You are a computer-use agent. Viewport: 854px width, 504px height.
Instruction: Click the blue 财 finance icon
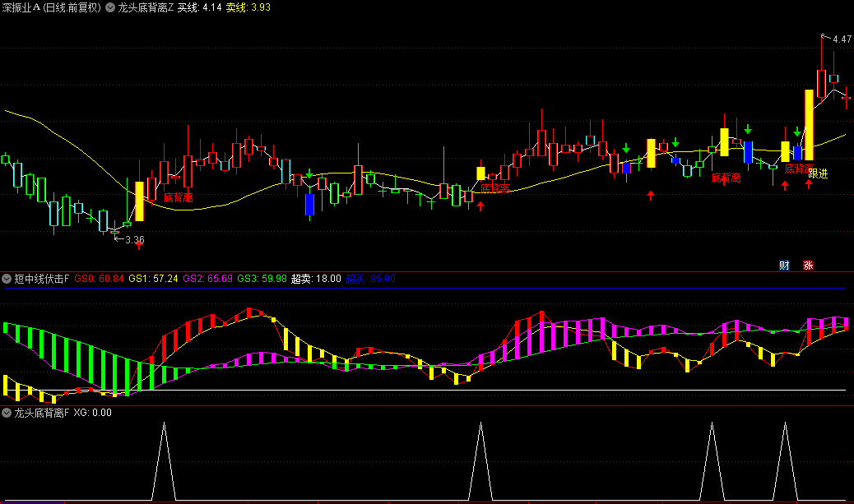click(784, 265)
